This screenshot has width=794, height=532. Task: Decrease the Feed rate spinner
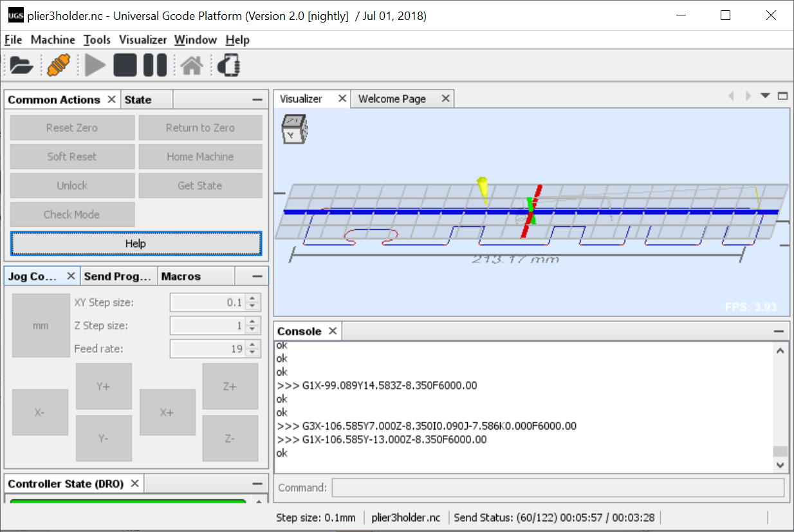[254, 353]
